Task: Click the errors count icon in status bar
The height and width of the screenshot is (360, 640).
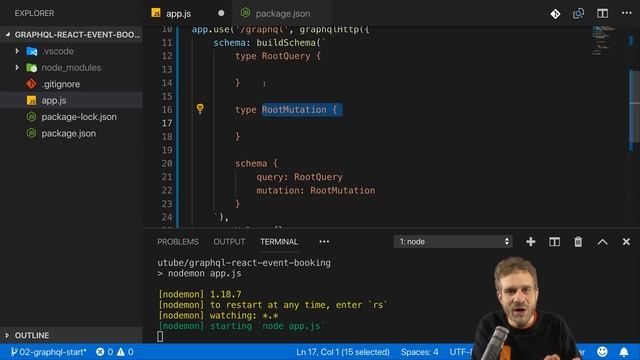Action: (104, 352)
